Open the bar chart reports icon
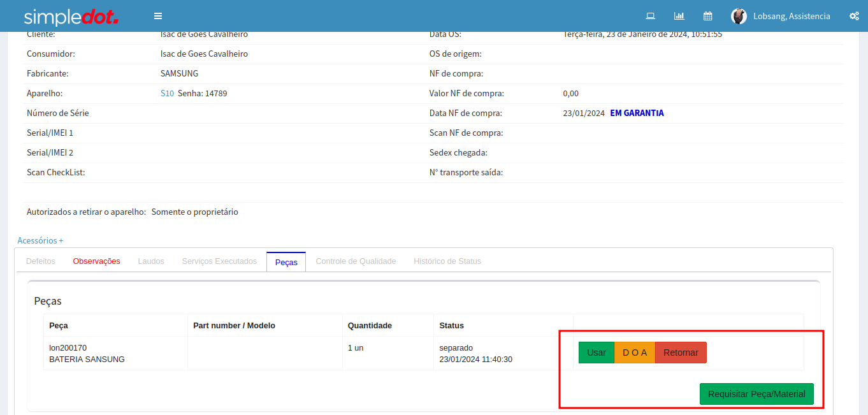This screenshot has width=868, height=415. point(679,16)
